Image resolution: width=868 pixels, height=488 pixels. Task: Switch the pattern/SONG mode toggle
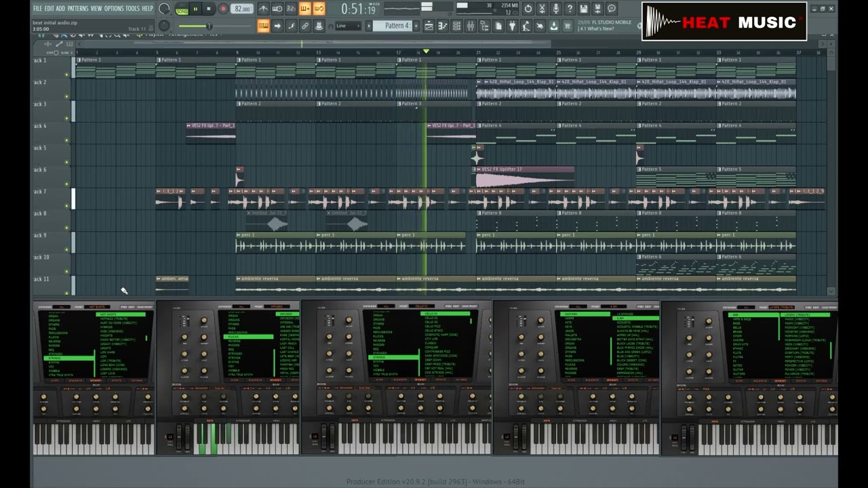[x=181, y=9]
